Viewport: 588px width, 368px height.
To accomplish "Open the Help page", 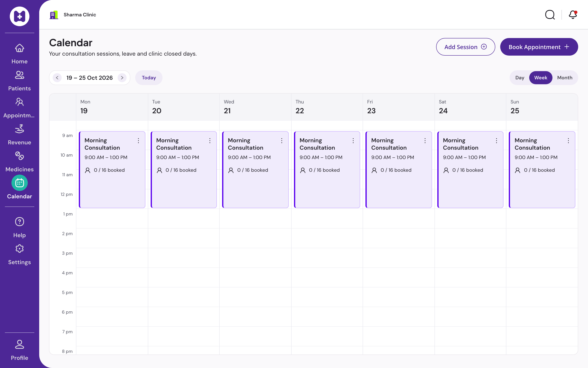I will tap(19, 228).
